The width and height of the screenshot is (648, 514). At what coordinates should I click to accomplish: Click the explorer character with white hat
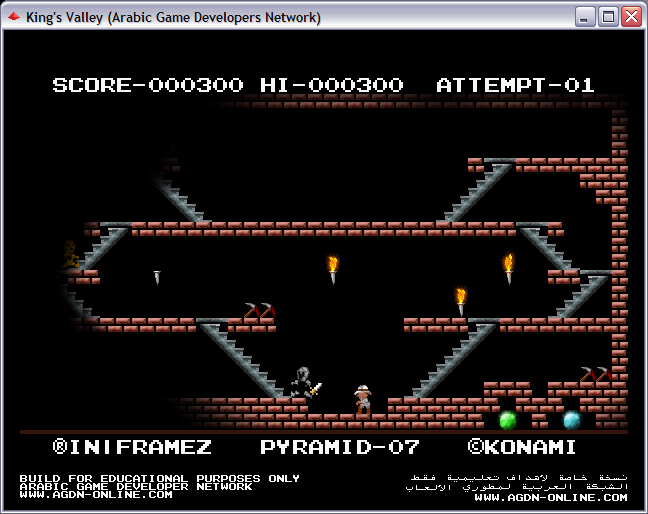pos(363,399)
